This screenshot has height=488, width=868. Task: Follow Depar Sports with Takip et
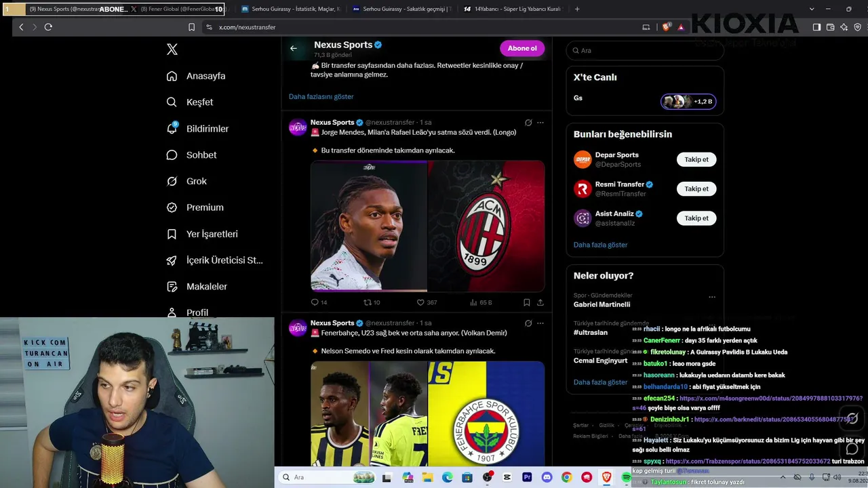point(696,160)
